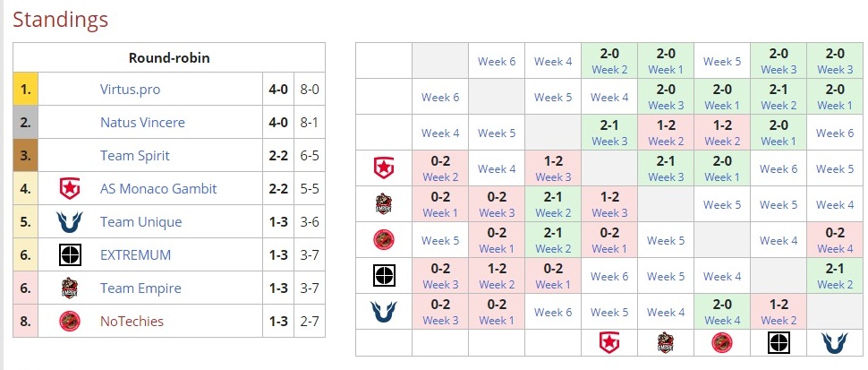Select EXTREMUM logo in crosstable left column
The height and width of the screenshot is (370, 868).
click(383, 276)
